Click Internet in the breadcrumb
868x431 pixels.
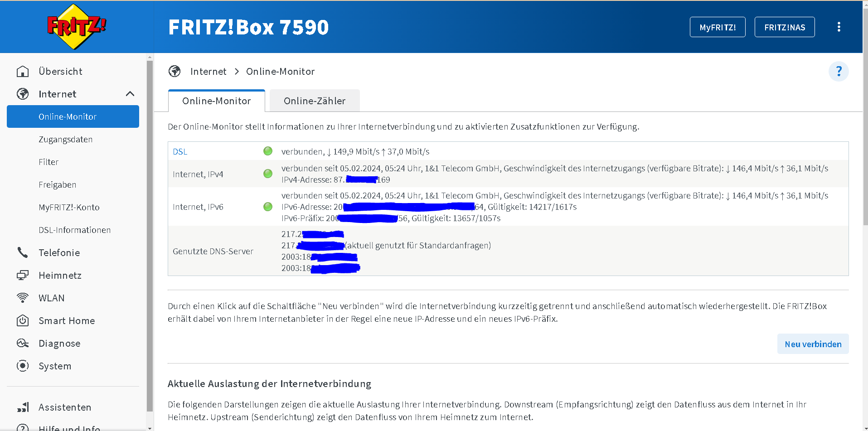[x=209, y=71]
